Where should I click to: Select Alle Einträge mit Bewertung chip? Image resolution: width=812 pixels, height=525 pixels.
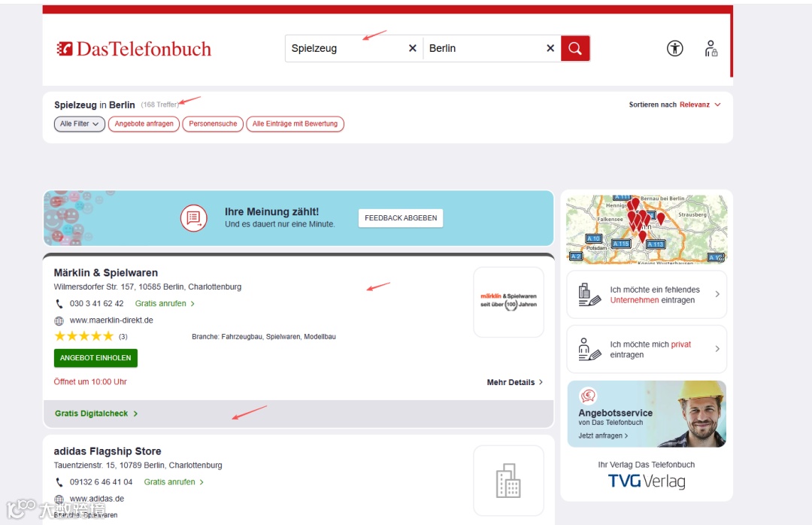(295, 124)
